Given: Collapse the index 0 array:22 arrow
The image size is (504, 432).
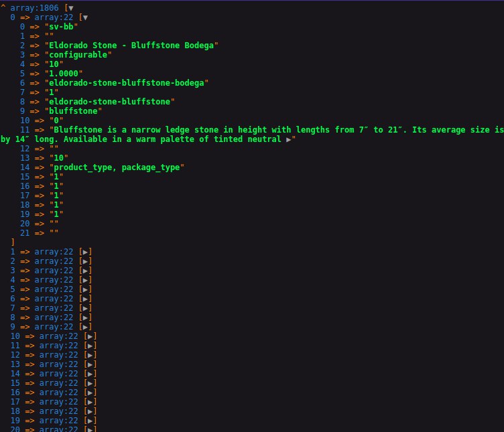Looking at the screenshot, I should click(x=85, y=17).
